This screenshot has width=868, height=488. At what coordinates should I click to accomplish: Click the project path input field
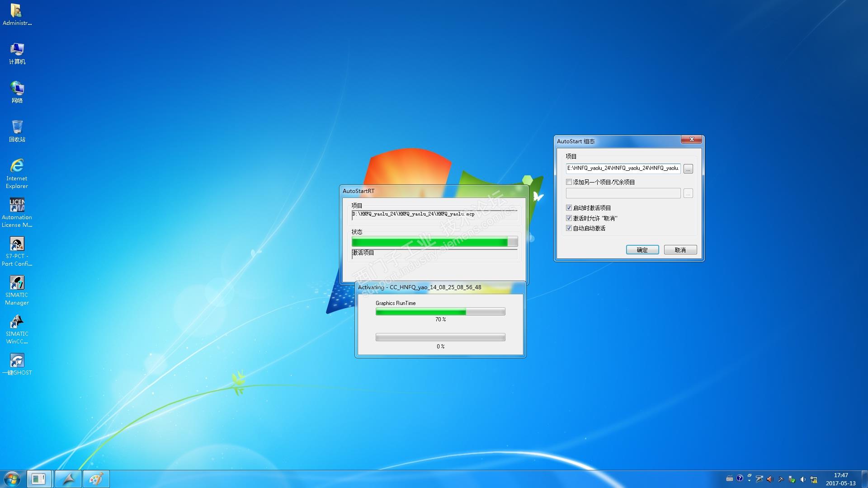pyautogui.click(x=623, y=168)
